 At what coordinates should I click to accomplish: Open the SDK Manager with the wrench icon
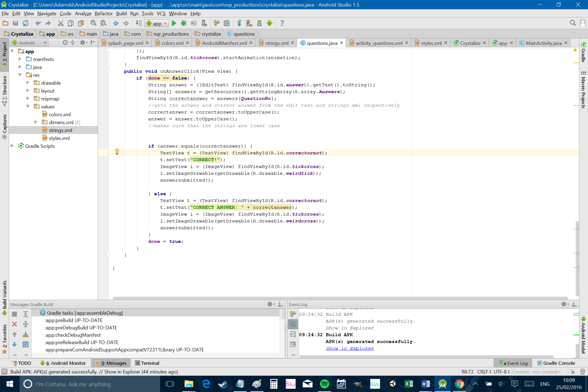(216, 23)
